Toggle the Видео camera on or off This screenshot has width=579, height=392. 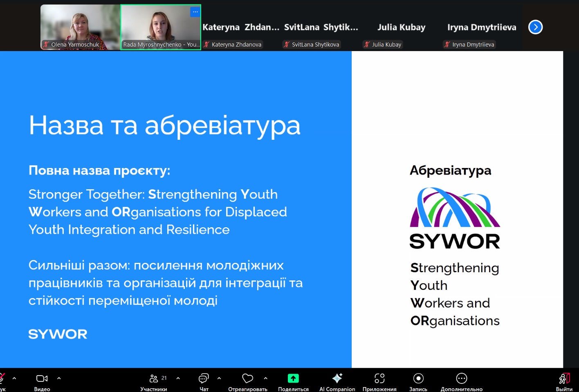click(42, 379)
